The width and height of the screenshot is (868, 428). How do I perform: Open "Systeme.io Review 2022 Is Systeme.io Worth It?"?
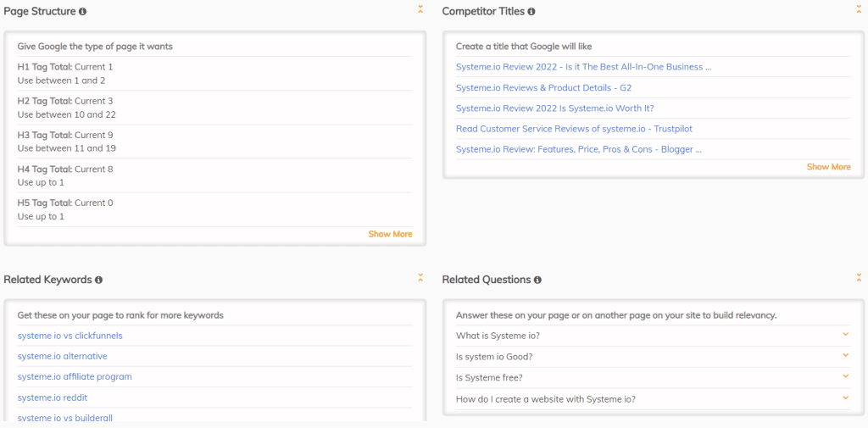click(554, 108)
